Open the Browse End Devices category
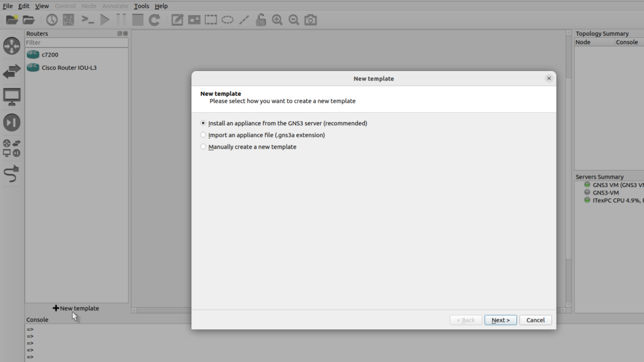The image size is (644, 362). coord(12,96)
